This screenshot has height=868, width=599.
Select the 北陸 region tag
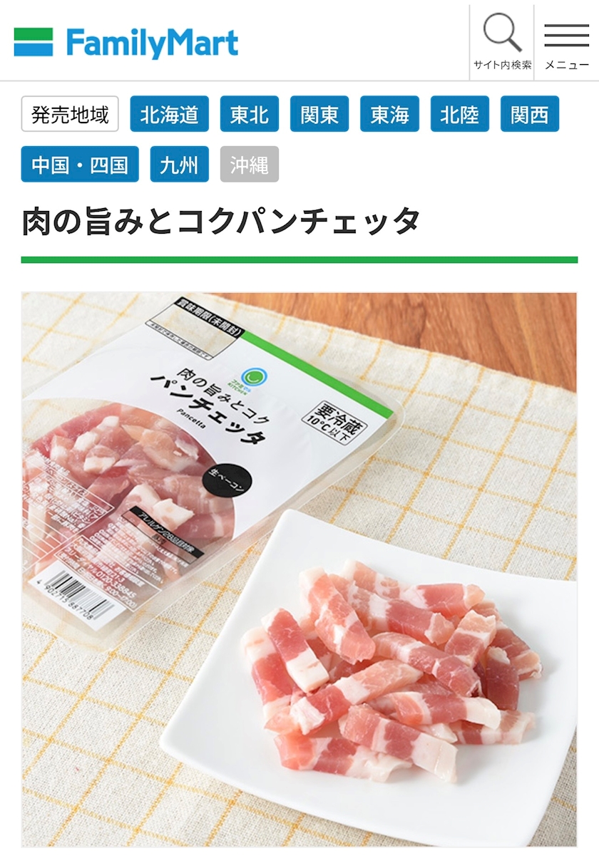459,114
